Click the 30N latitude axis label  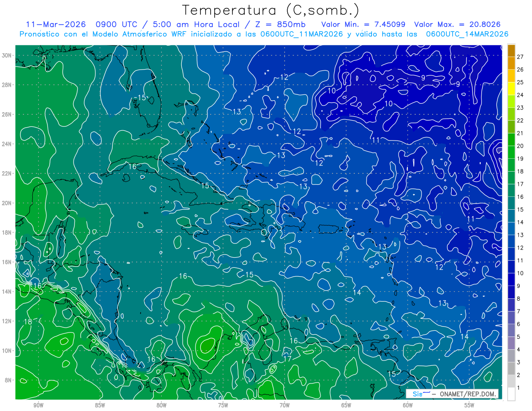tap(6, 55)
